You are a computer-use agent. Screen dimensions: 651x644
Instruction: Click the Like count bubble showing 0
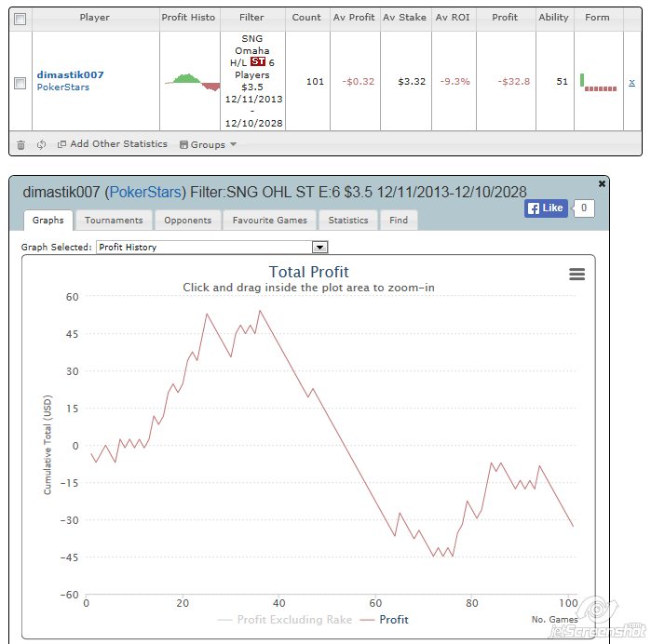584,208
